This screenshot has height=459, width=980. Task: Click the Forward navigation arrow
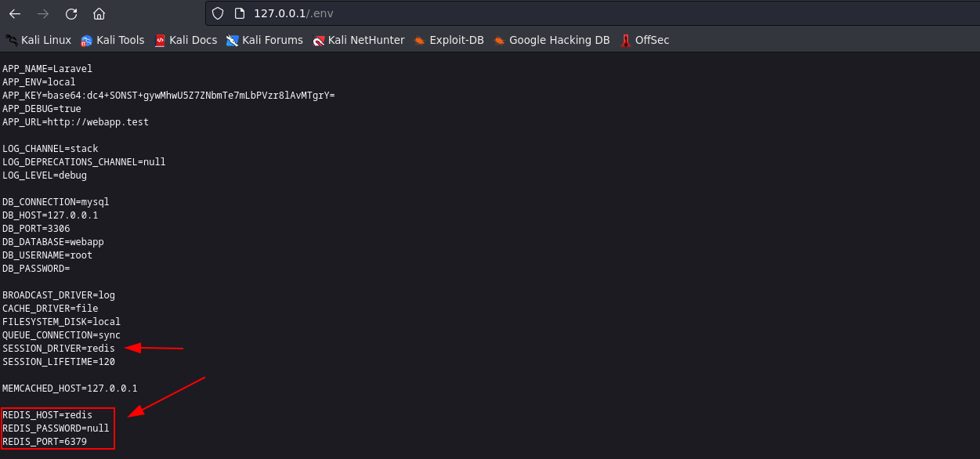click(x=43, y=13)
